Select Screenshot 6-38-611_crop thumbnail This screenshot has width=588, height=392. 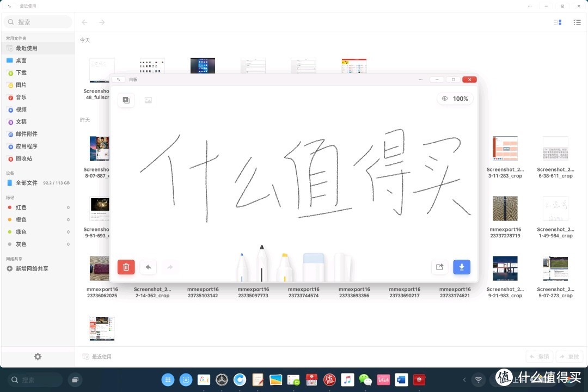coord(555,149)
